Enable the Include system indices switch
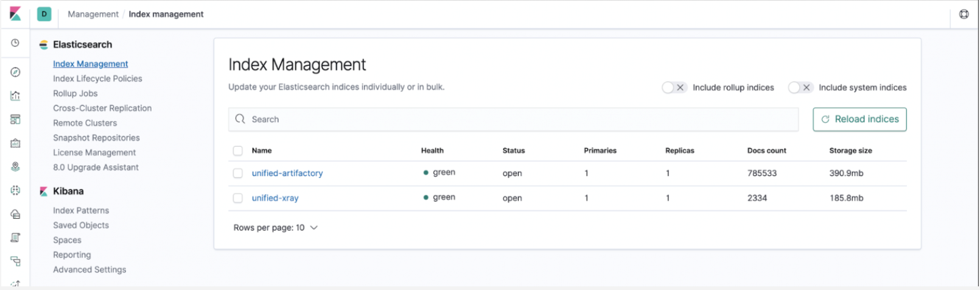This screenshot has height=290, width=980. [800, 88]
